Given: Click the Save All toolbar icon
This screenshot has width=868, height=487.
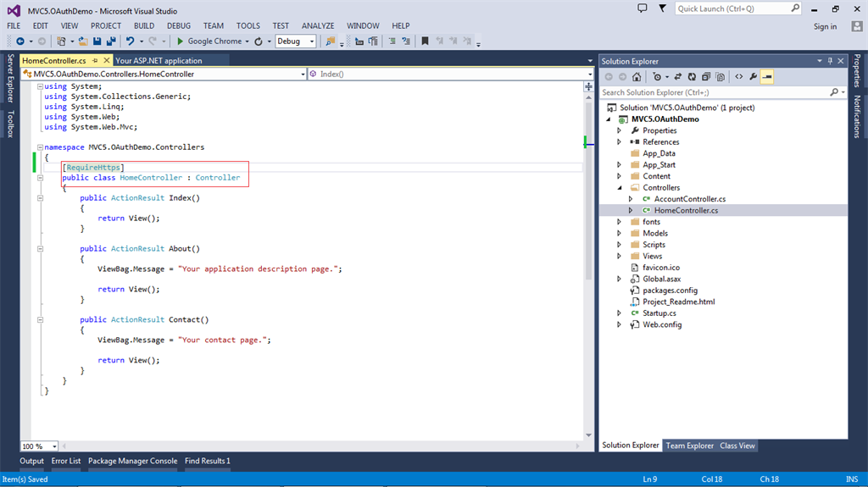Looking at the screenshot, I should click(111, 41).
